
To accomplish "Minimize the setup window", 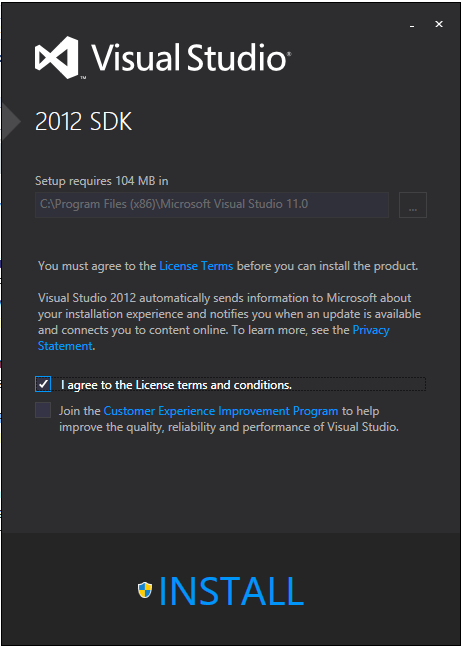I will (x=412, y=26).
